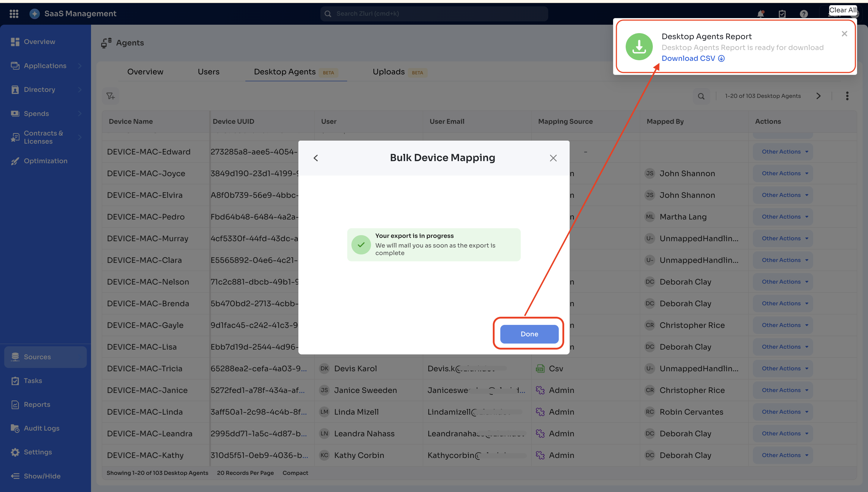Click the table search magnifier icon
This screenshot has width=868, height=492.
[x=701, y=96]
